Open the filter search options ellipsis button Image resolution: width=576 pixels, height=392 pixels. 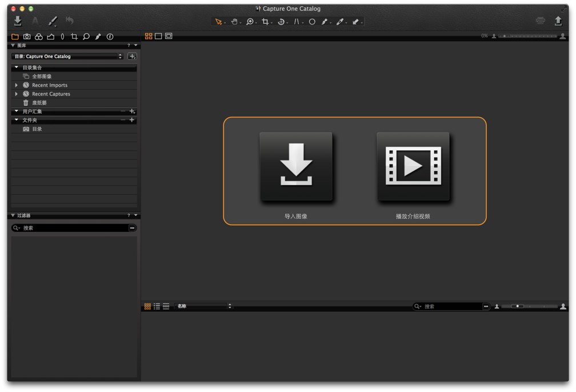(132, 228)
